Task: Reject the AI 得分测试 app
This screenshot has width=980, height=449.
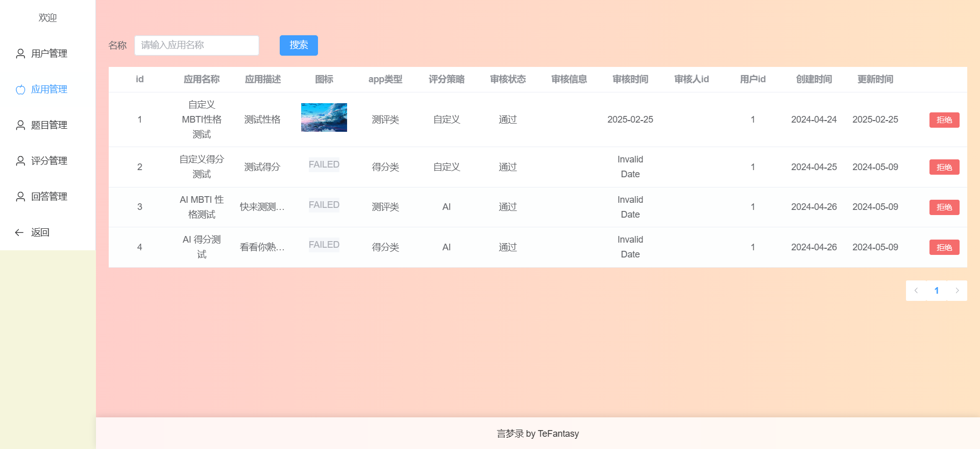Action: point(944,247)
